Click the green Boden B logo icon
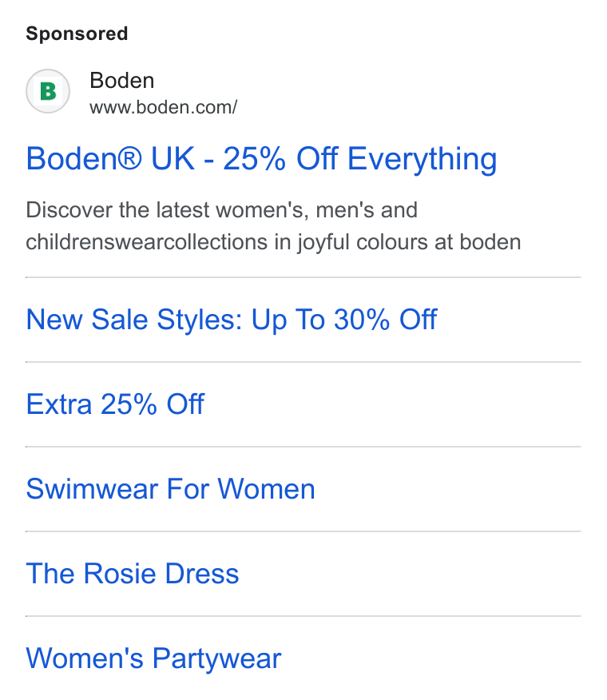Screen dimensions: 607x700 [48, 91]
